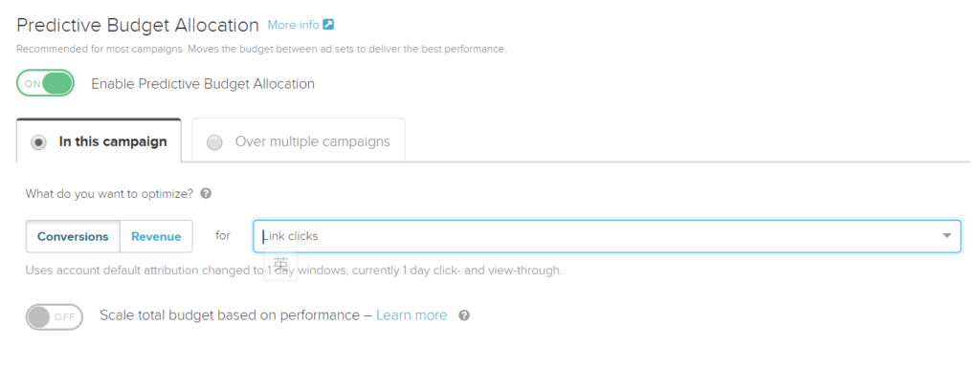
Task: Switch to the Over multiple campaigns tab
Action: click(299, 140)
